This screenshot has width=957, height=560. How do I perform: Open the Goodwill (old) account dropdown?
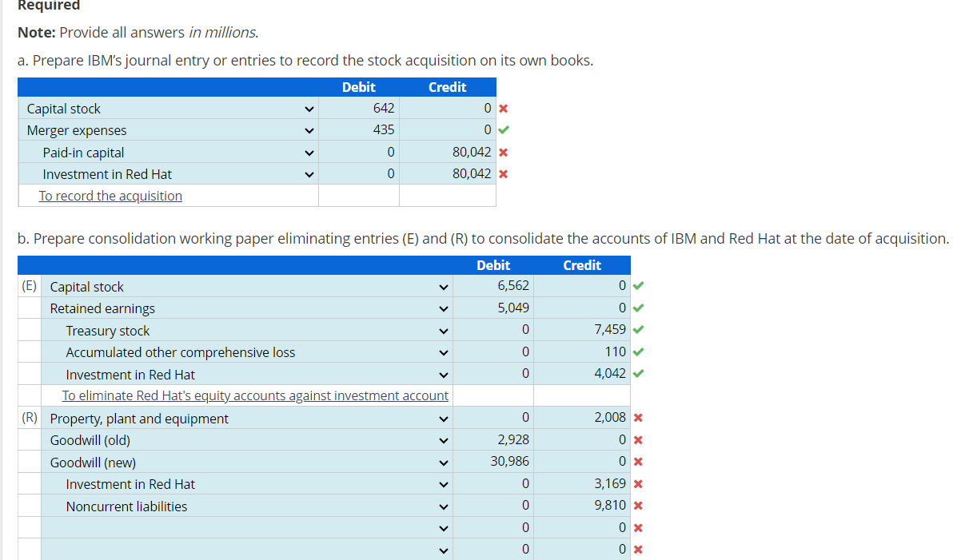pyautogui.click(x=247, y=440)
